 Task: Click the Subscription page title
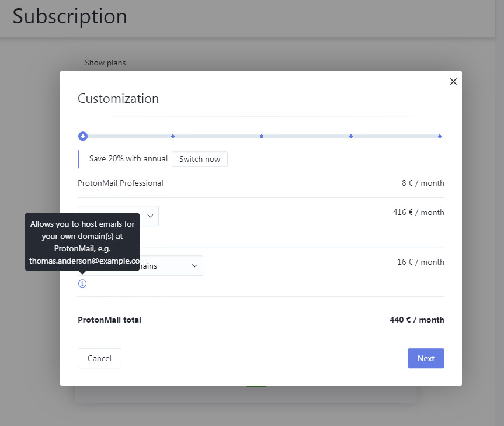tap(69, 16)
